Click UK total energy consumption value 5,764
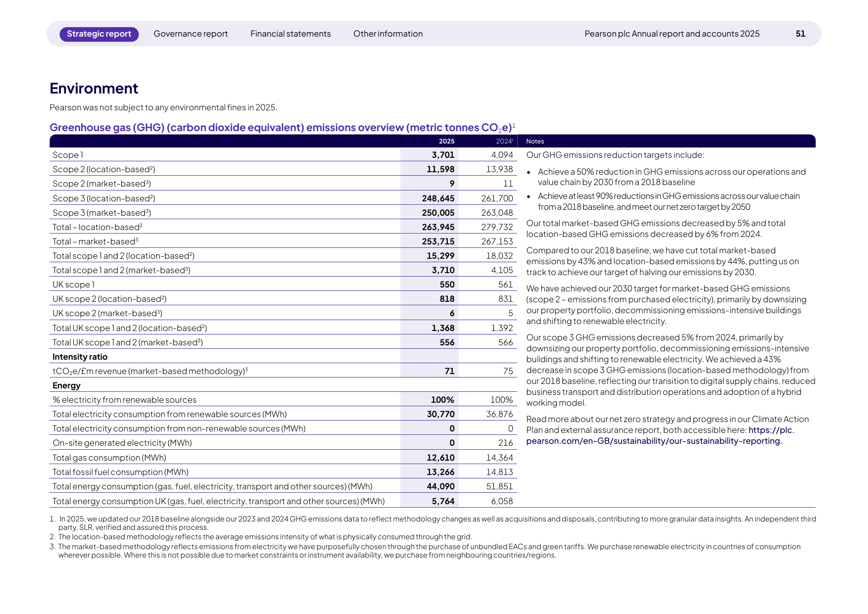This screenshot has height=614, width=868. pos(443,501)
